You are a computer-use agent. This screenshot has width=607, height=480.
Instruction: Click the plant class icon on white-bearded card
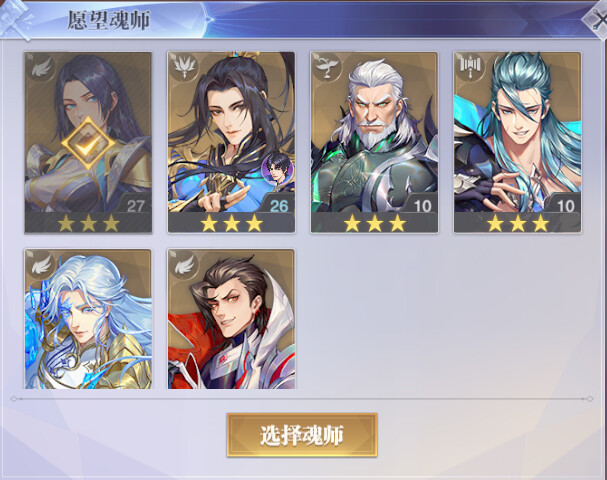pyautogui.click(x=327, y=67)
